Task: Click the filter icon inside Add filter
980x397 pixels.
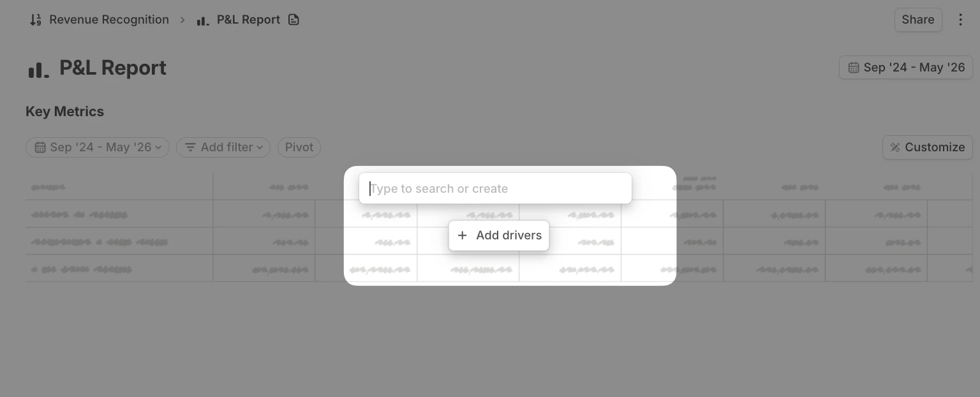Action: (x=190, y=147)
